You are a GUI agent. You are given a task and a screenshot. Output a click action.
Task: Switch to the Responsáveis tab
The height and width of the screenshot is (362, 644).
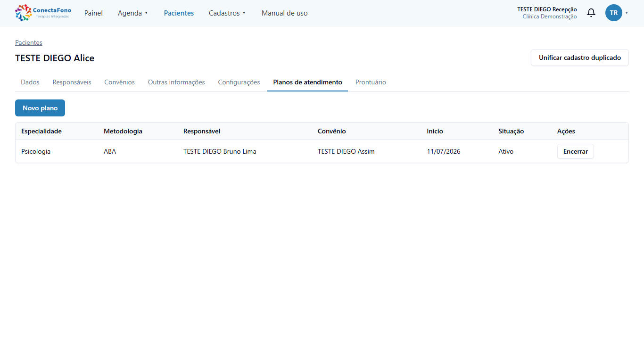[x=72, y=82]
